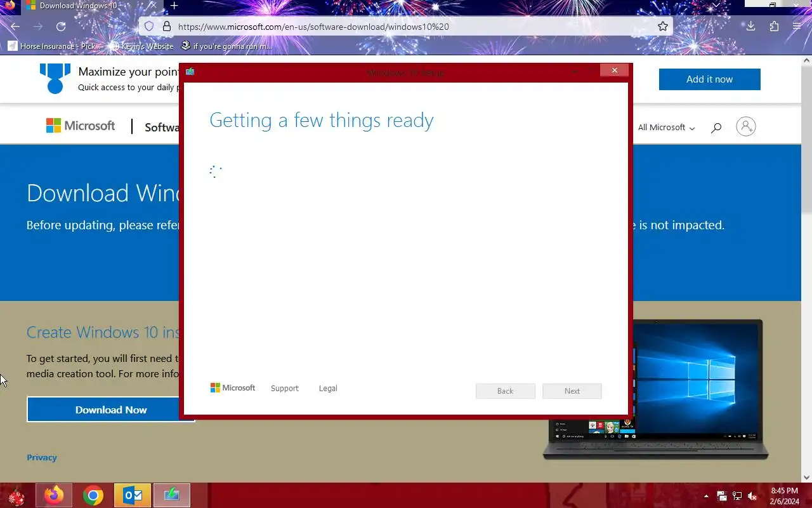Click the Back button in Setup
Viewport: 812px width, 508px height.
(x=506, y=391)
